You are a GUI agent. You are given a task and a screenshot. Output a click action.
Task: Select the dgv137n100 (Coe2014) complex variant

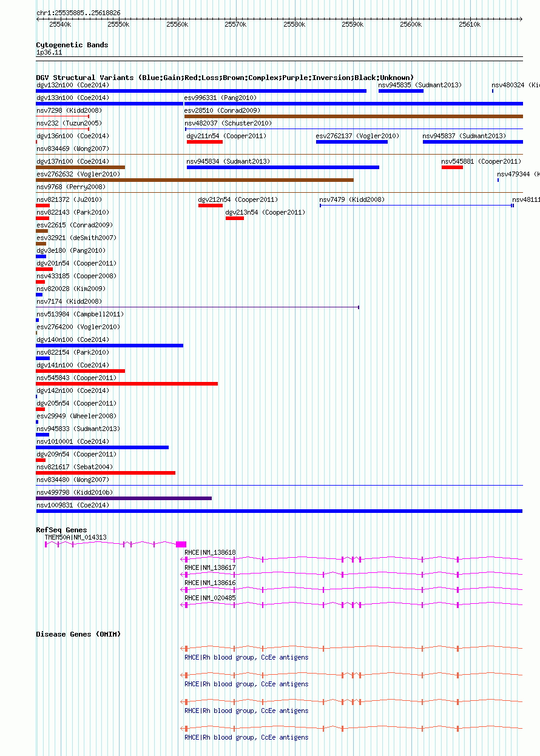(81, 167)
